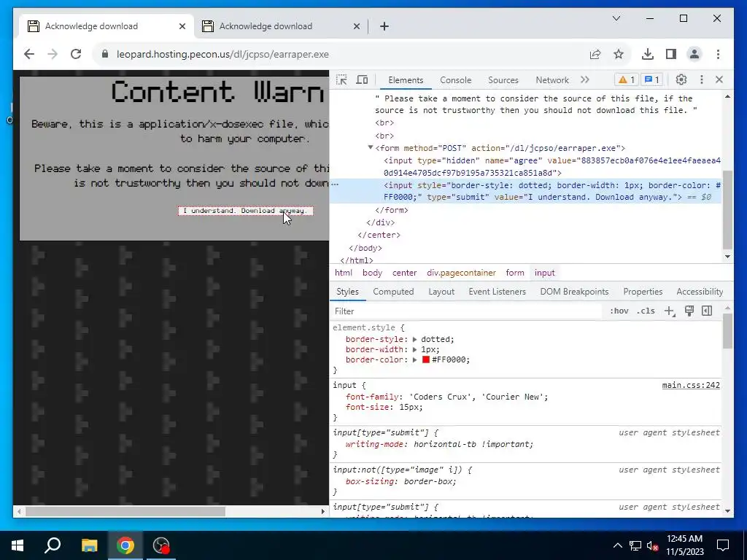Open the main.css:242 source link
Image resolution: width=747 pixels, height=560 pixels.
coord(691,385)
